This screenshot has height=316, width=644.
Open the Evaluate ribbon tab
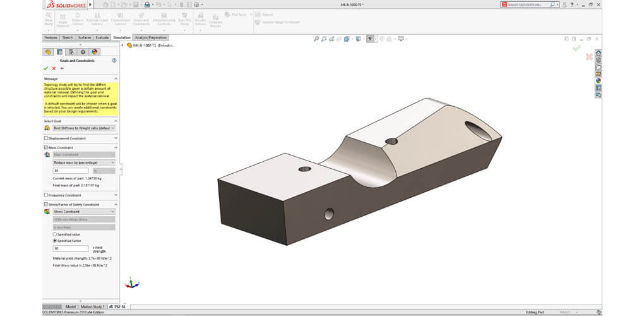102,38
